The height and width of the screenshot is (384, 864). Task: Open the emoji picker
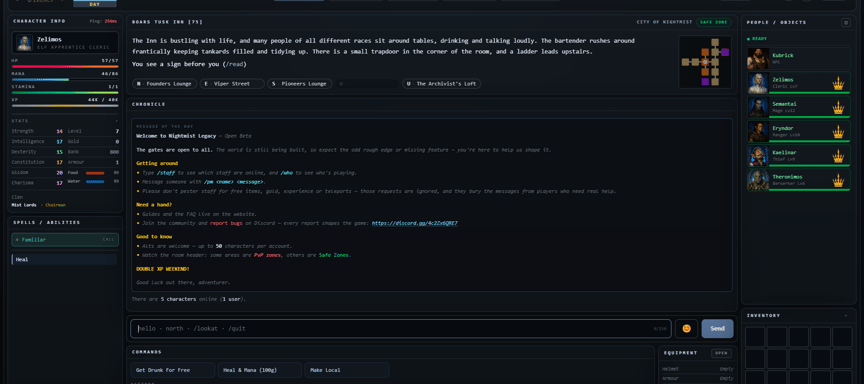686,328
